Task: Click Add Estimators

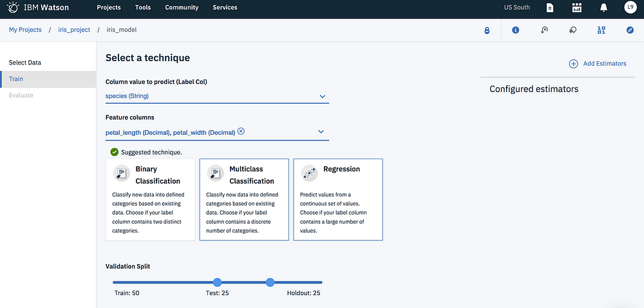Action: click(x=598, y=64)
